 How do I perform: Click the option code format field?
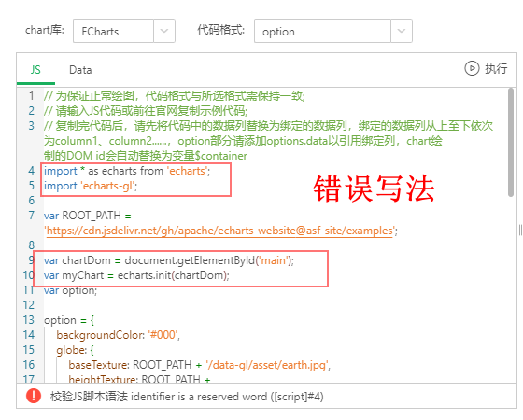pos(333,31)
